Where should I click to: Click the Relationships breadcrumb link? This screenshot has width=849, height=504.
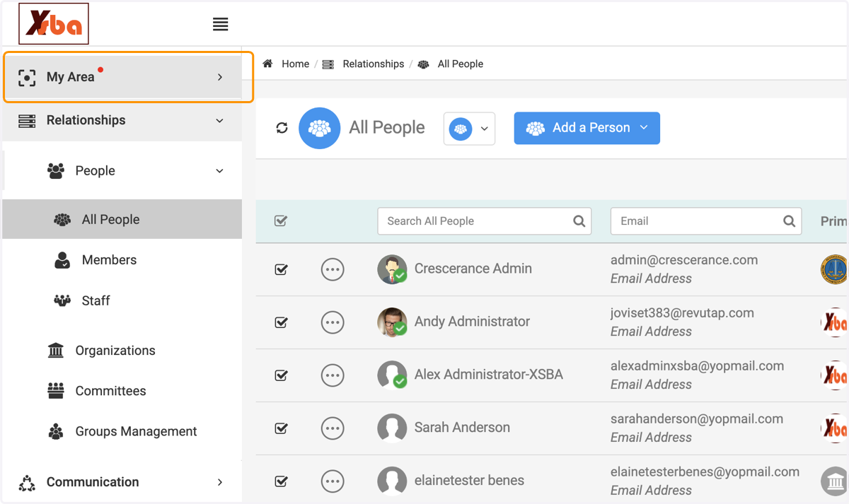pos(373,64)
